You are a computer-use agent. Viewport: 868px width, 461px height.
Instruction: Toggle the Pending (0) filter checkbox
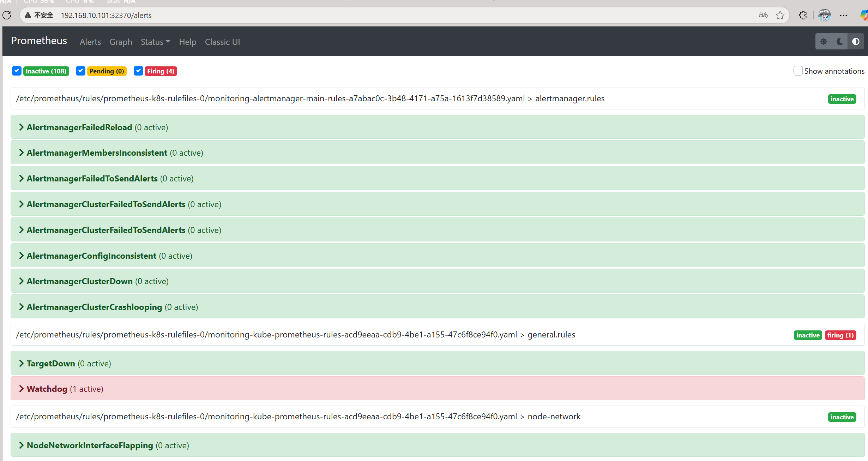tap(80, 71)
